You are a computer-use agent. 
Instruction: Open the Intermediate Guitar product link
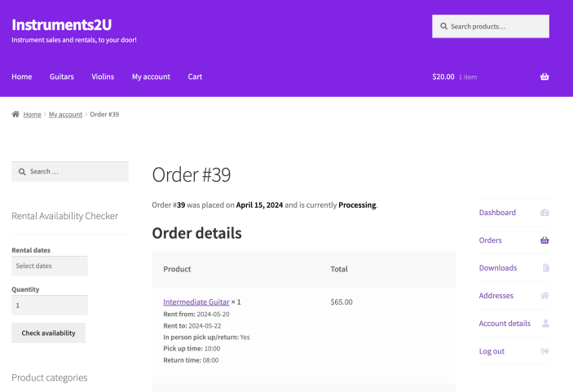[x=196, y=302]
